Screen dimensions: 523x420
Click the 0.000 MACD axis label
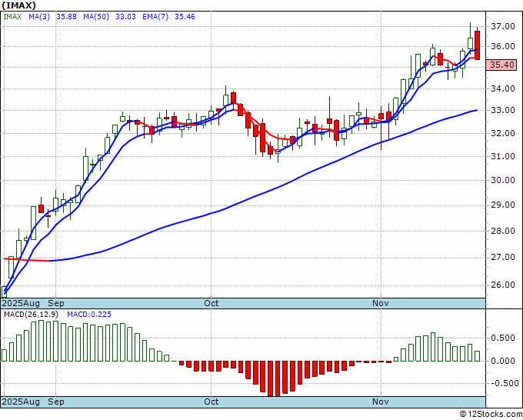[x=503, y=361]
